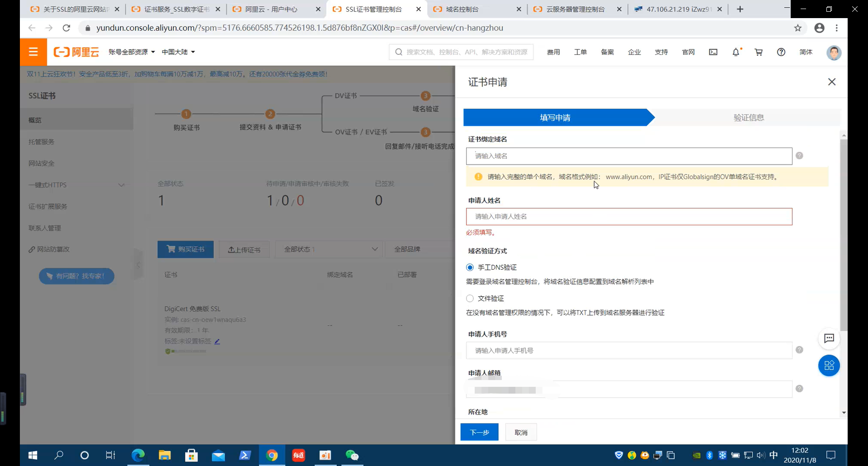Reload the browser page
This screenshot has height=466, width=868.
pos(66,28)
